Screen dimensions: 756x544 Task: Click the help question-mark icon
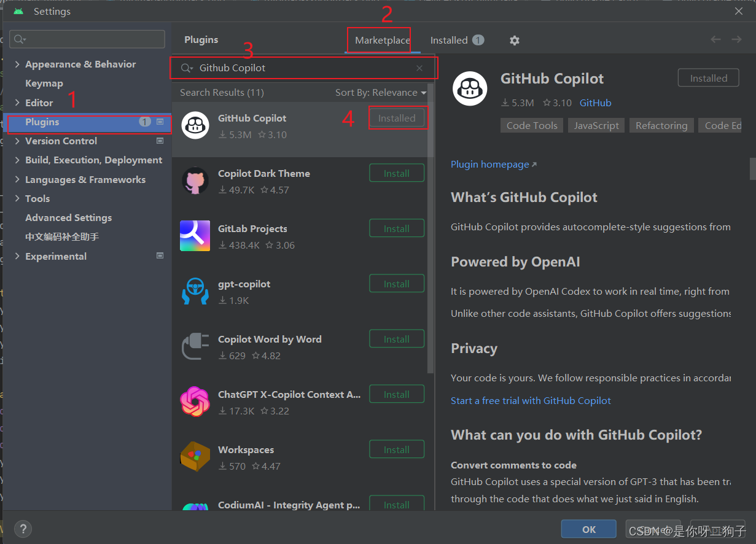23,529
